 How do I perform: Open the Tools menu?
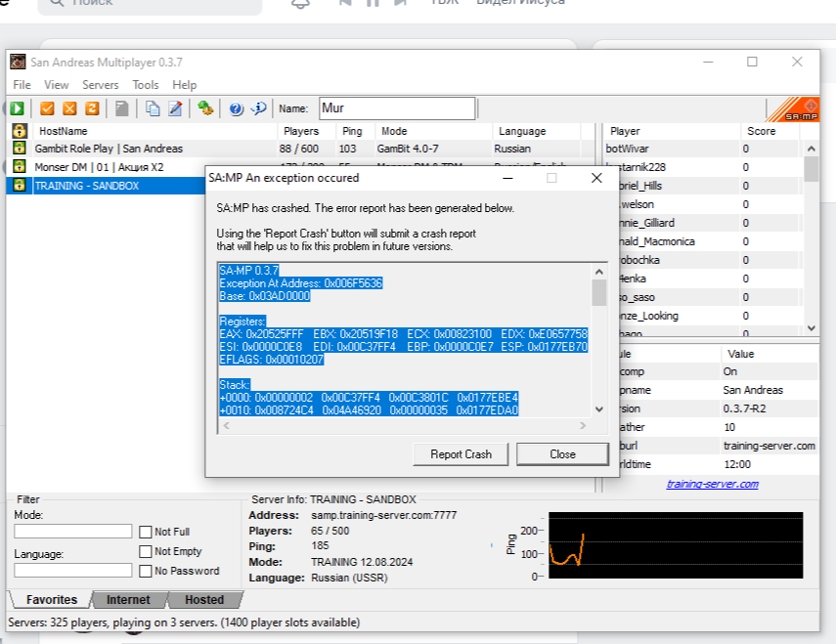point(146,85)
